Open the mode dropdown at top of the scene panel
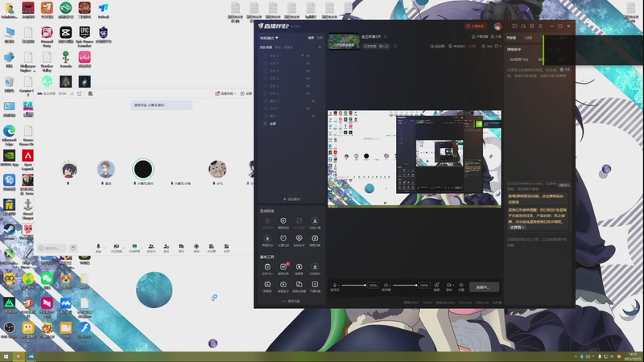 [269, 38]
